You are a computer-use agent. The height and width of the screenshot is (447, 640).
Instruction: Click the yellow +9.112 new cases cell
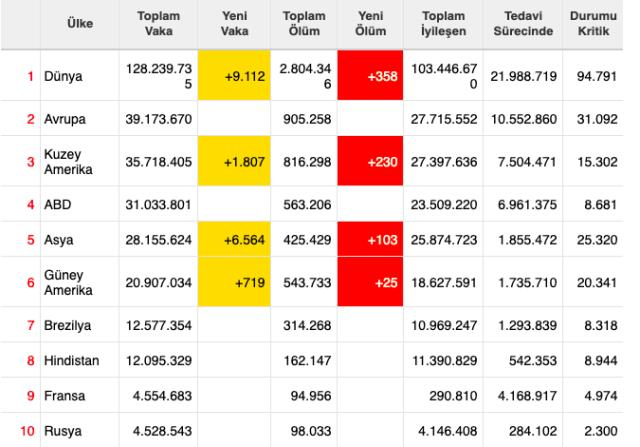coord(234,76)
